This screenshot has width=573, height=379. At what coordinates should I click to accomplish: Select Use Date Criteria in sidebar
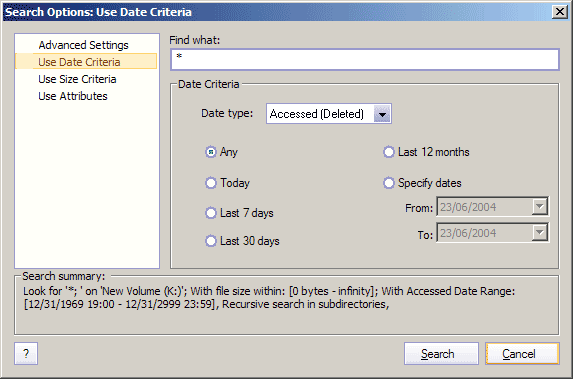[x=86, y=62]
